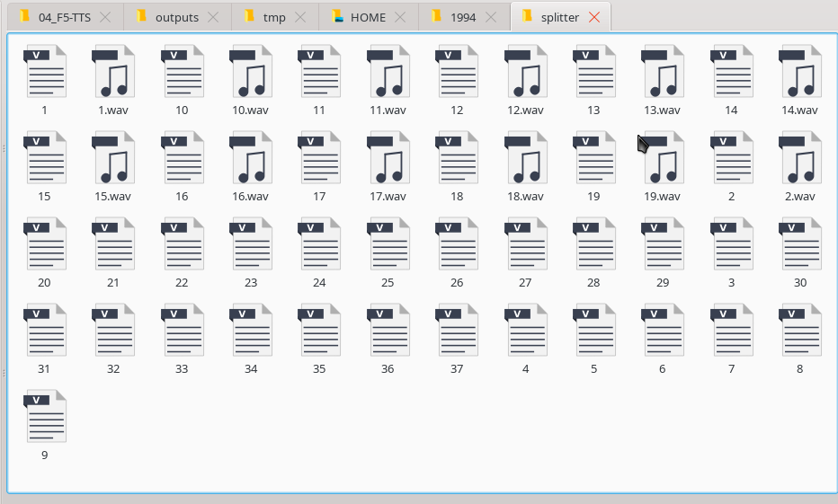Click the 14.wav music file icon
The image size is (838, 504).
[x=799, y=72]
